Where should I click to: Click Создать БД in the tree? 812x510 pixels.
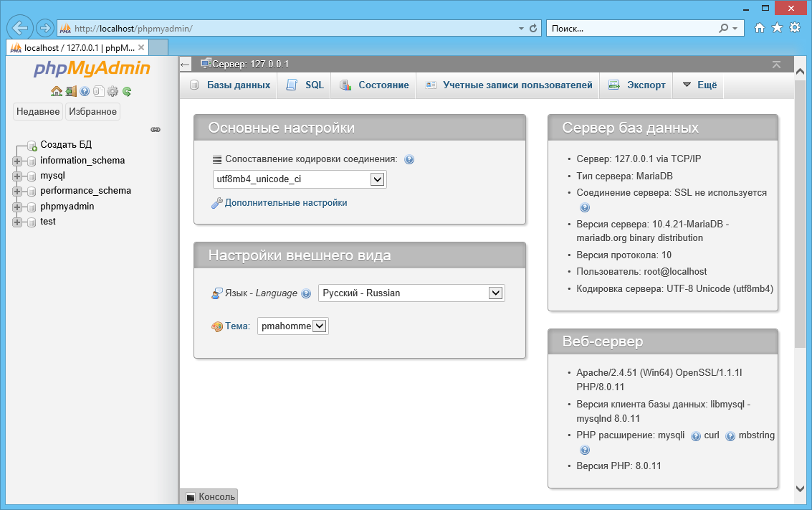pyautogui.click(x=66, y=145)
